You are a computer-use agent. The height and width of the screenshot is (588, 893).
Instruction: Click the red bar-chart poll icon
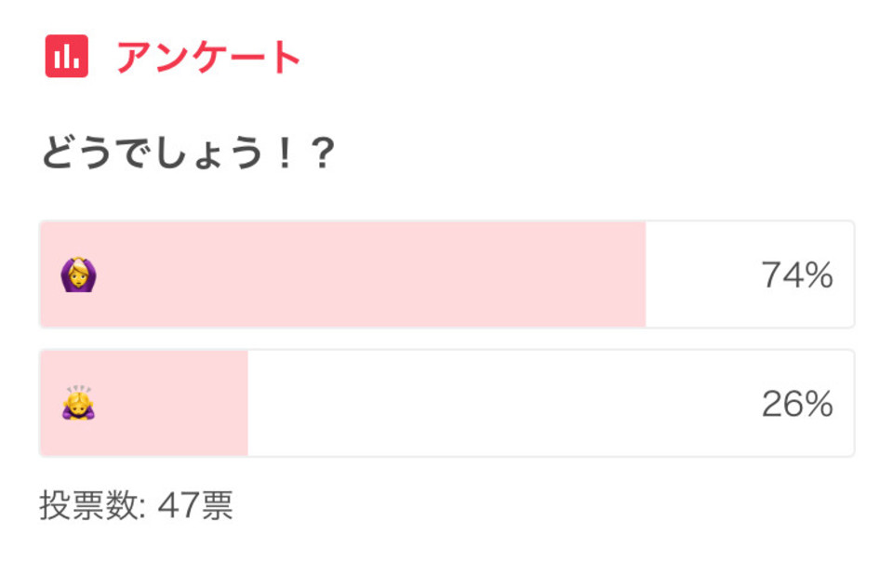67,56
